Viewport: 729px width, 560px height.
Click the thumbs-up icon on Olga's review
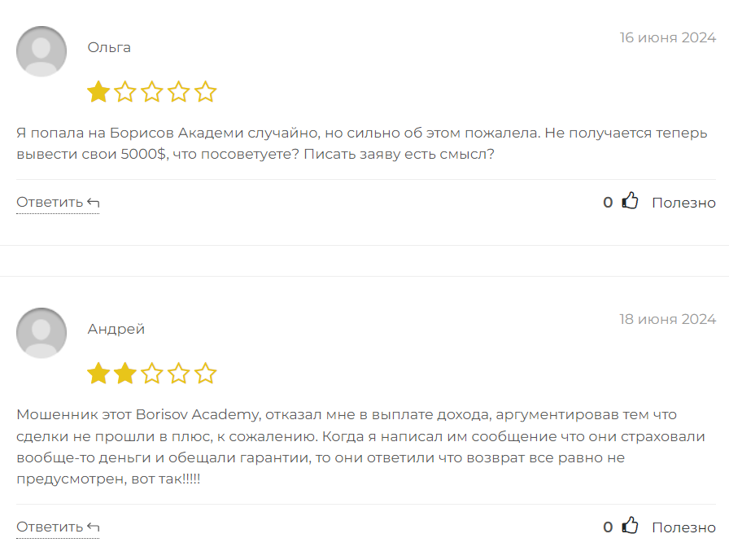[x=631, y=200]
